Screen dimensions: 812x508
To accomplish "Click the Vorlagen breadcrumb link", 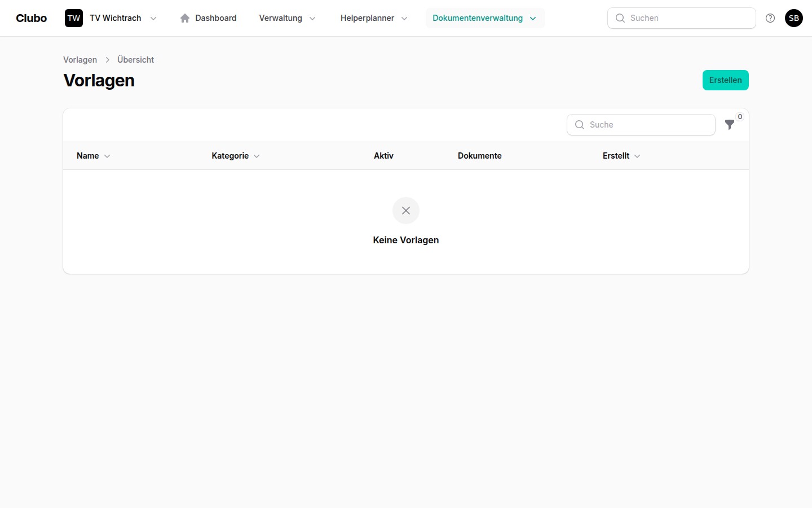I will [x=80, y=60].
